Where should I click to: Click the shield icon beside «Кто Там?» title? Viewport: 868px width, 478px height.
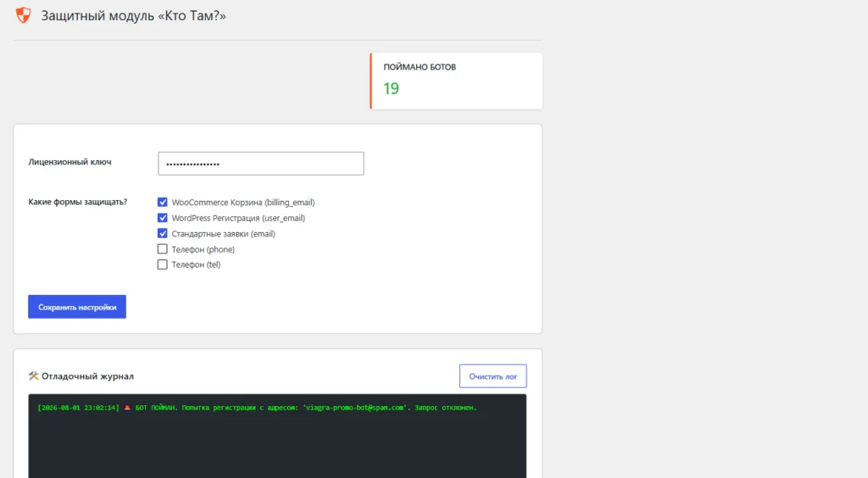[x=23, y=15]
